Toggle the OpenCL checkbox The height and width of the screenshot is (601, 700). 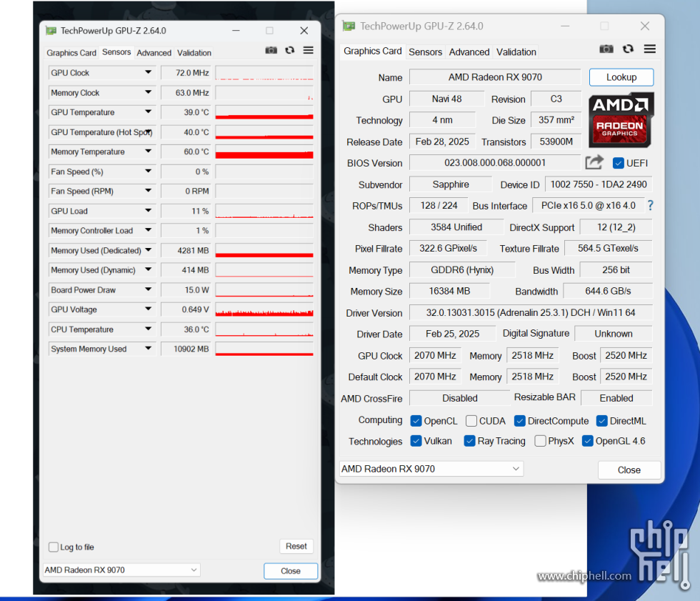(416, 421)
